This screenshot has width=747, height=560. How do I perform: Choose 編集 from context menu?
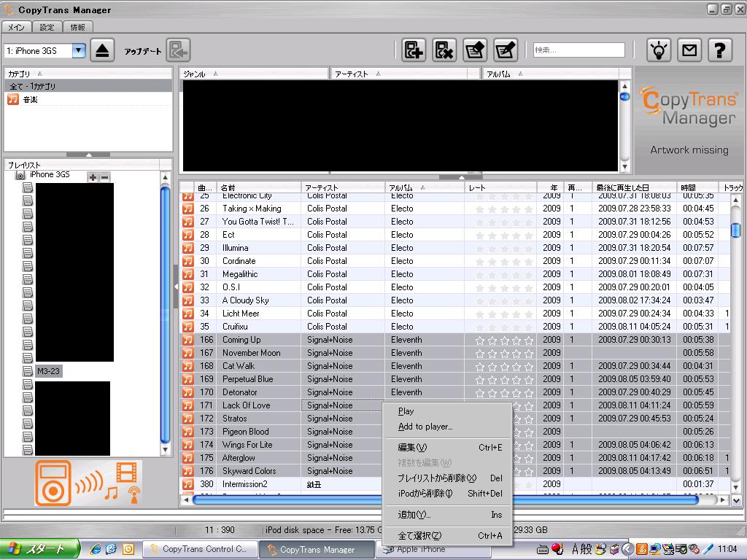coord(447,448)
